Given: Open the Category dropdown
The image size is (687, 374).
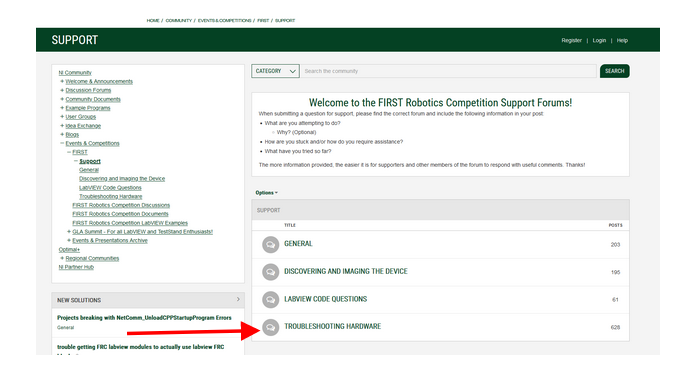Looking at the screenshot, I should [x=275, y=71].
